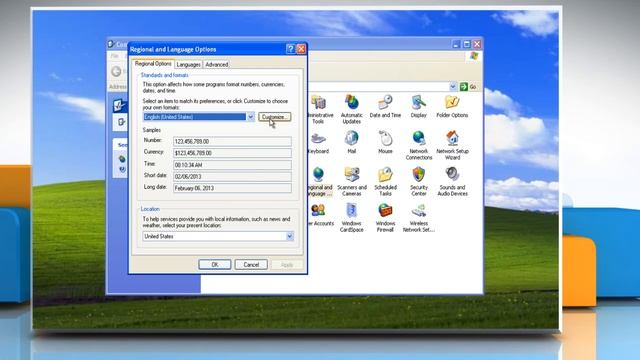Click Cancel in Regional and Language Options

(x=251, y=264)
